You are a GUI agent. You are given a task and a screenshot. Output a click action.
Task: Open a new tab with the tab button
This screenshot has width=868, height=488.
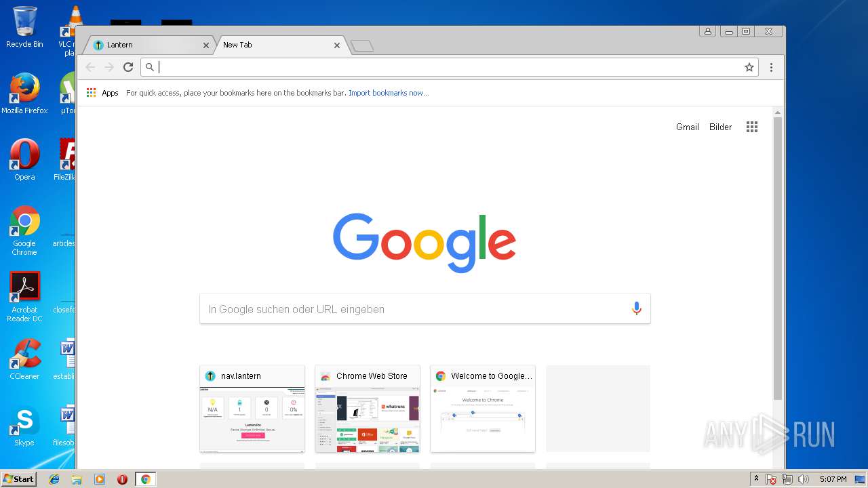pyautogui.click(x=362, y=45)
